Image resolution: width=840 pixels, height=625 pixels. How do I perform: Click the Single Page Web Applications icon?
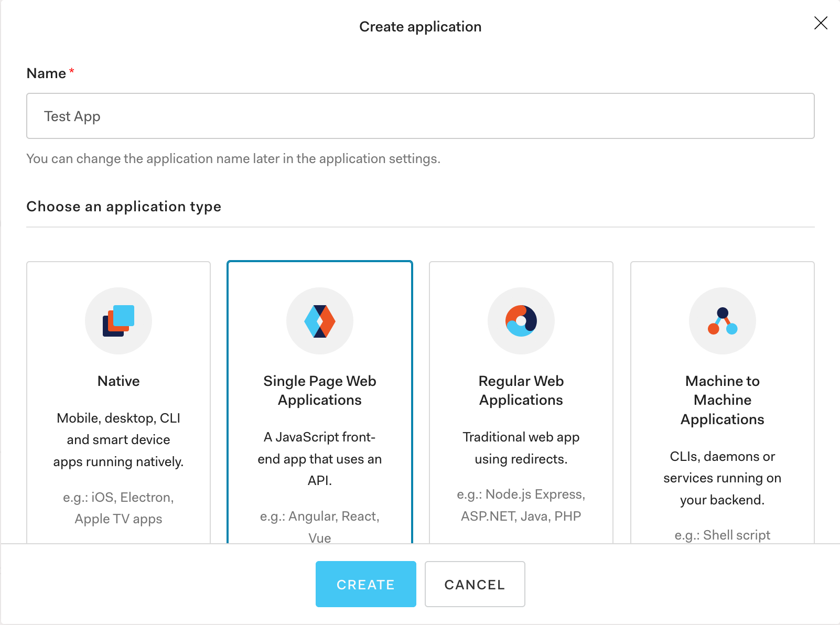click(x=320, y=321)
